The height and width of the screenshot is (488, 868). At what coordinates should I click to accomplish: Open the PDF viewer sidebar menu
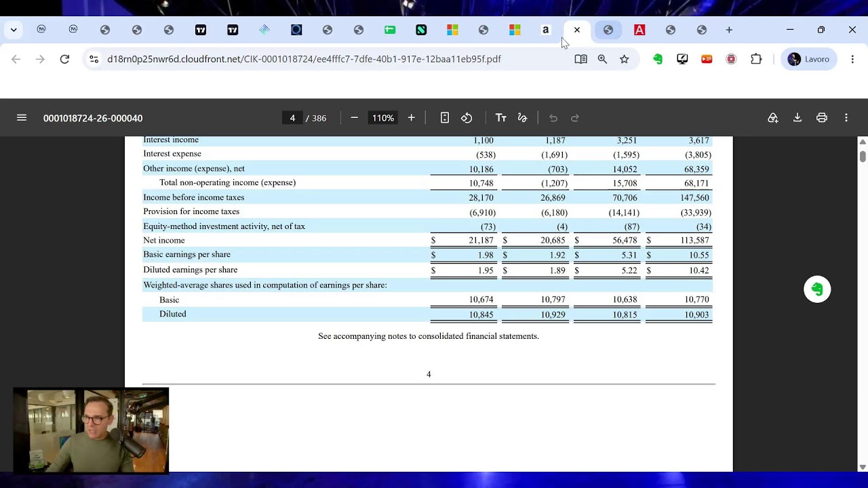22,118
